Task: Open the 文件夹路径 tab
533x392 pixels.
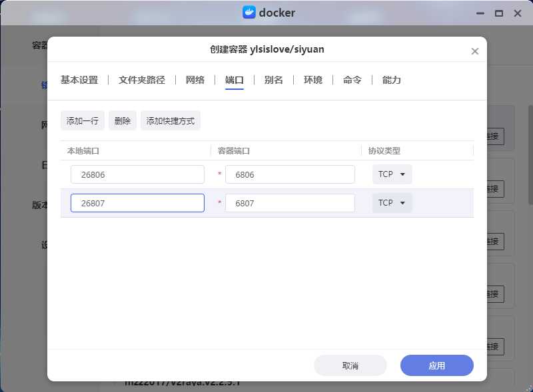Action: pos(141,80)
